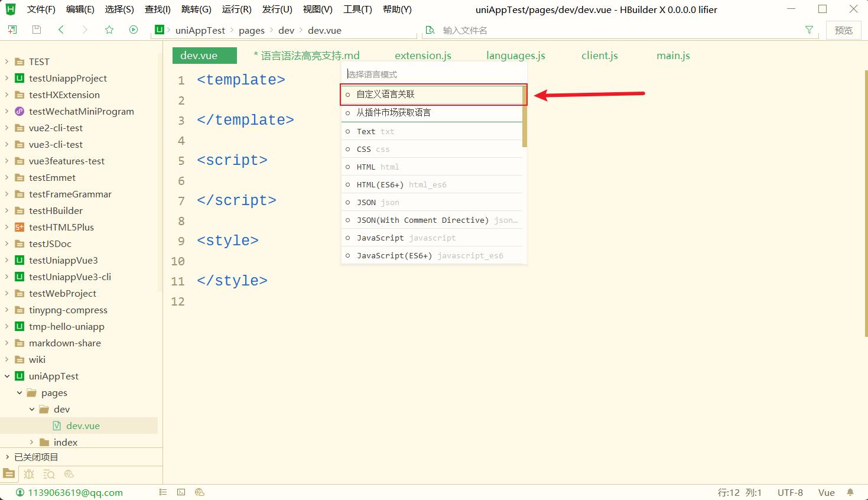Click the UTF-8 encoding in status bar

pyautogui.click(x=790, y=492)
